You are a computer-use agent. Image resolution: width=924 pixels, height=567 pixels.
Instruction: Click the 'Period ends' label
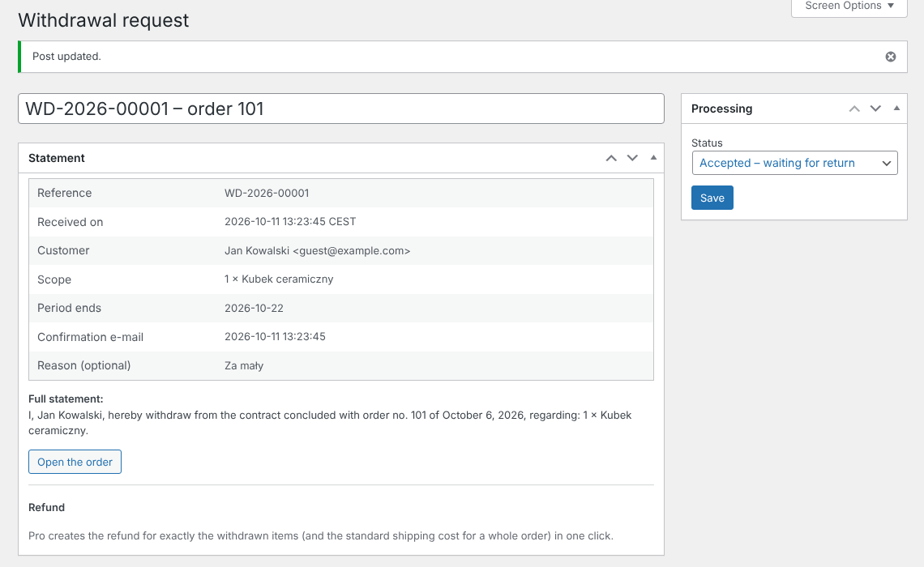(69, 308)
